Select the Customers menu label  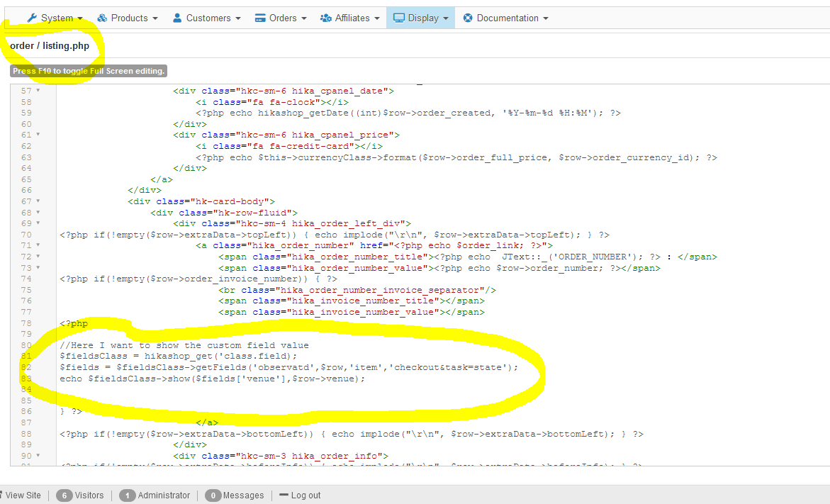(208, 18)
